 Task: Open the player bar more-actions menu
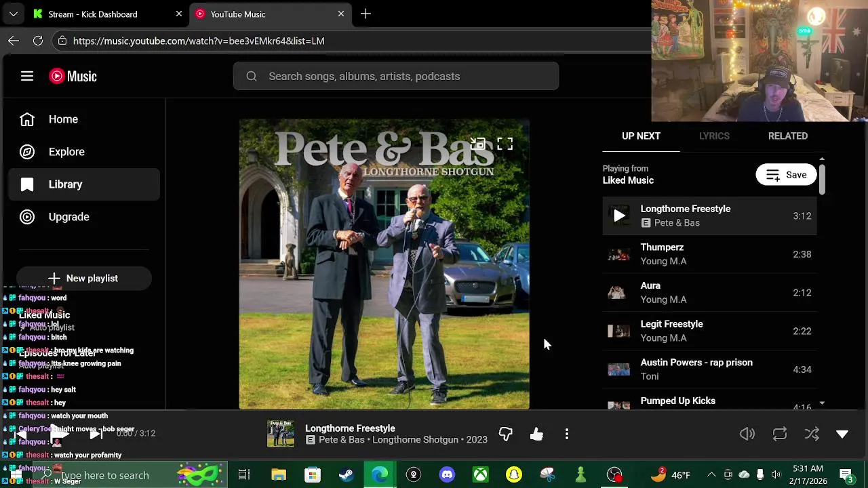coord(567,434)
